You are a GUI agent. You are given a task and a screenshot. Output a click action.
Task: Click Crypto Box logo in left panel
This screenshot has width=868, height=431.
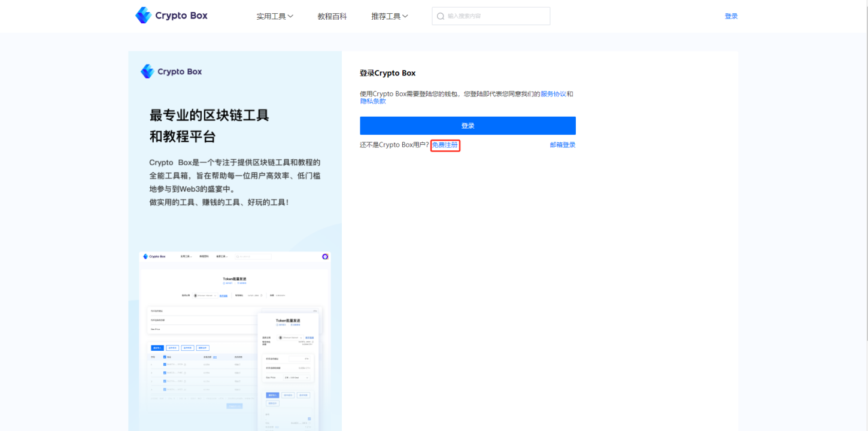pyautogui.click(x=171, y=72)
